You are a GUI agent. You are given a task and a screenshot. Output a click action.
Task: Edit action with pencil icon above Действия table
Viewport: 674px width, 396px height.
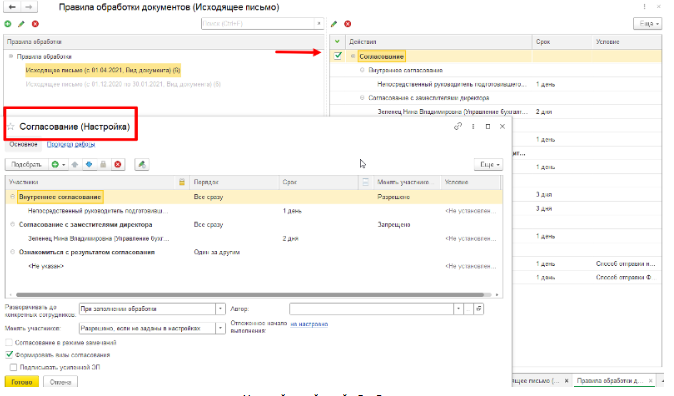pyautogui.click(x=334, y=24)
